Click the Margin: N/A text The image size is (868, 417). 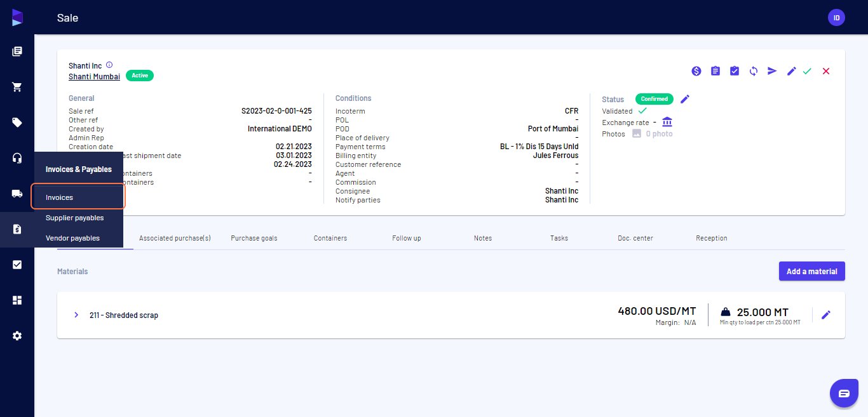[675, 322]
